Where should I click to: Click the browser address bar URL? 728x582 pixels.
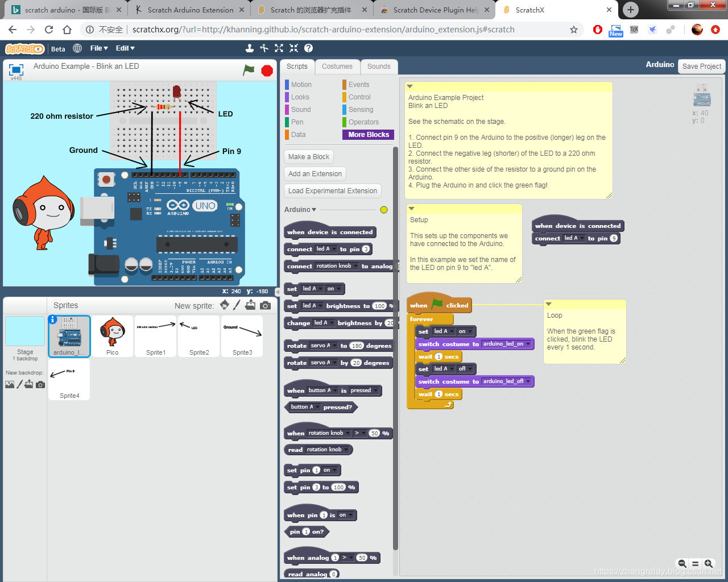click(x=323, y=30)
